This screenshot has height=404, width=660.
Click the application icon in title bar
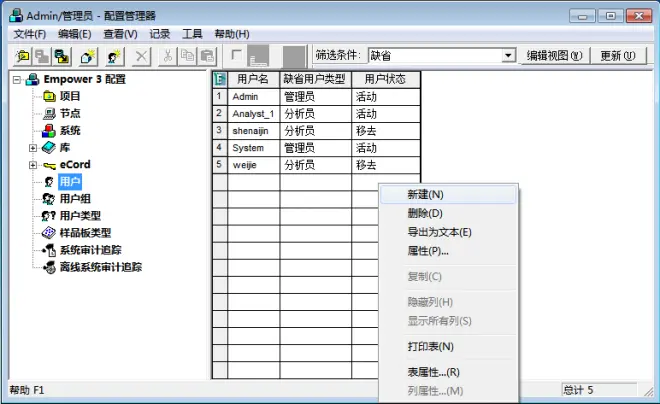point(16,16)
